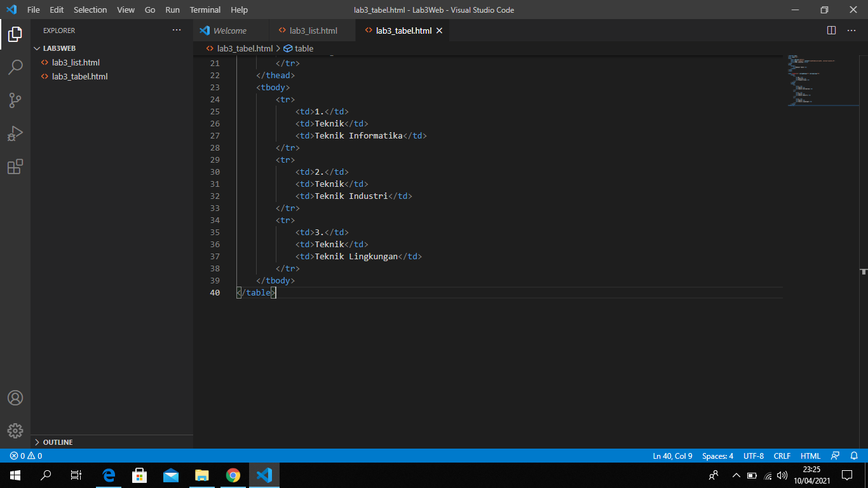Click the table breadcrumb item
This screenshot has height=488, width=868.
(304, 48)
